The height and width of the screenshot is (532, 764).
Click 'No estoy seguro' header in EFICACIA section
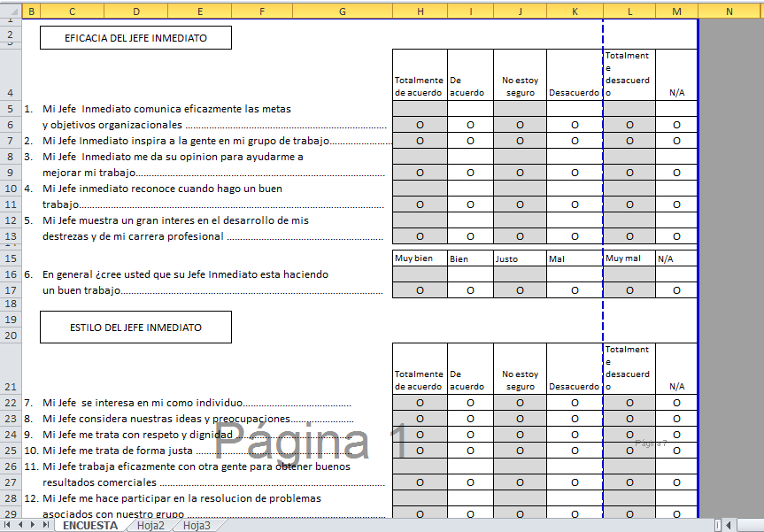tap(521, 74)
